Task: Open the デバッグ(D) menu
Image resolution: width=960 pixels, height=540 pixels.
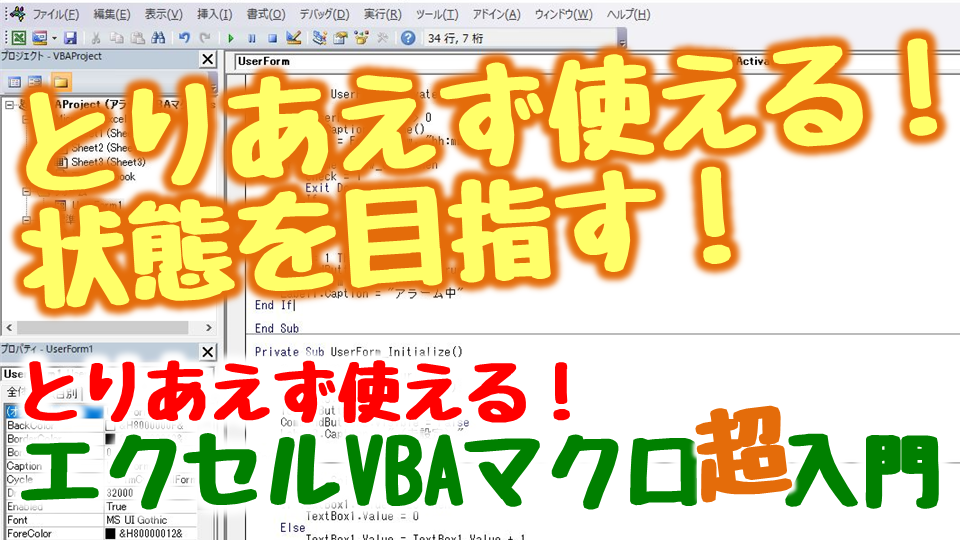Action: click(324, 14)
